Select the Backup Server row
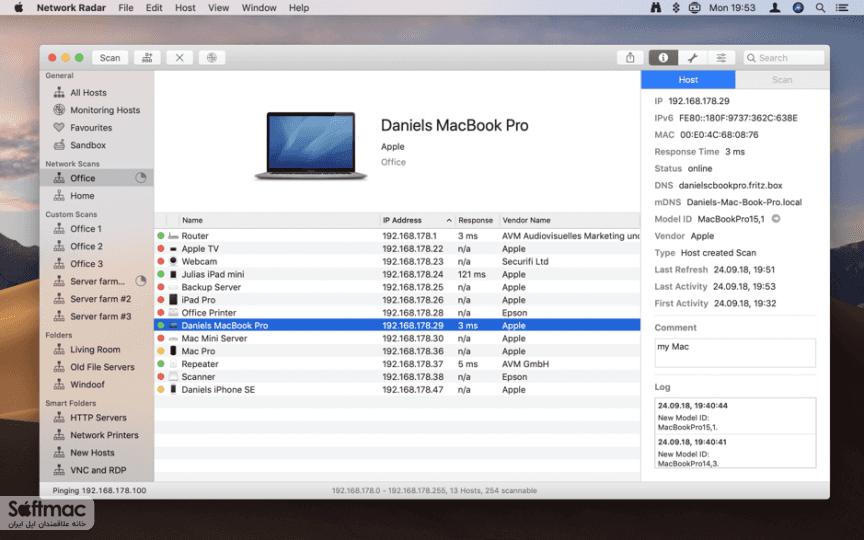 click(x=397, y=287)
